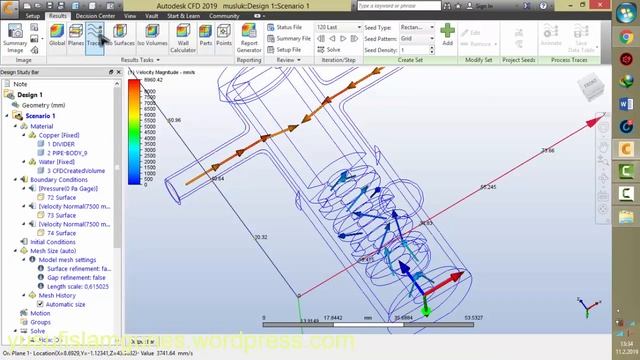Click the binoculars search icon
This screenshot has width=640, height=360.
pos(447,6)
